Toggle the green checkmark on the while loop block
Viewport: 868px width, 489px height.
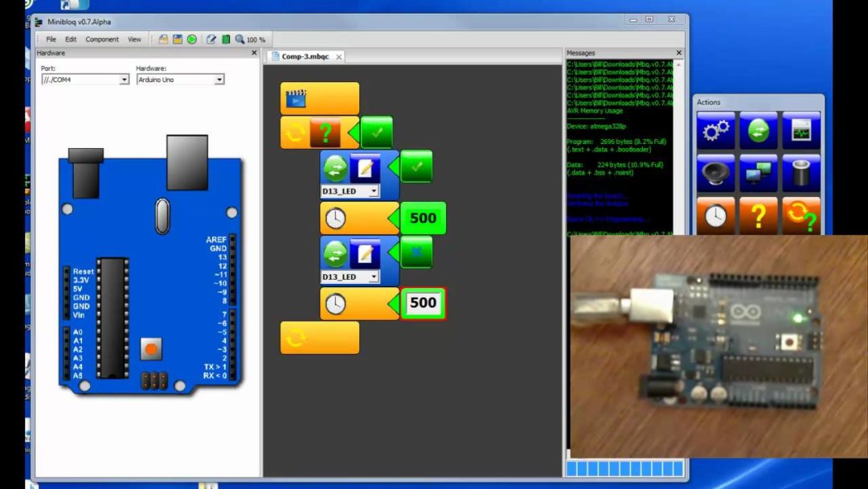(x=377, y=132)
